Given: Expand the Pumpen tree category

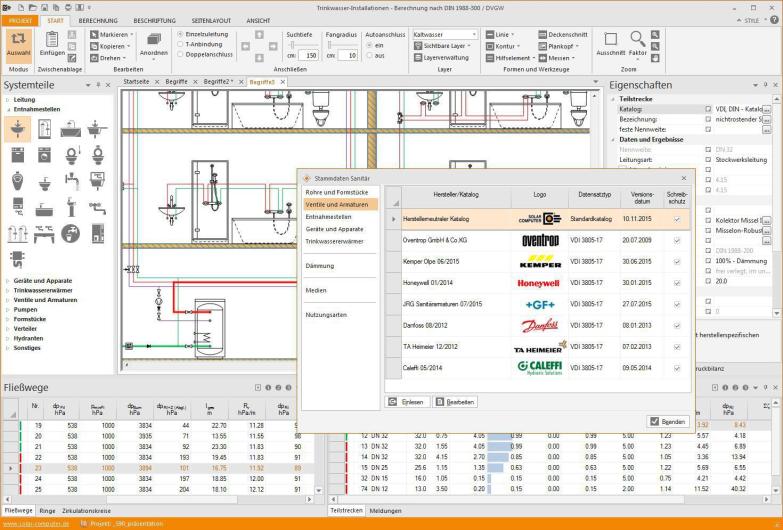Looking at the screenshot, I should point(8,308).
